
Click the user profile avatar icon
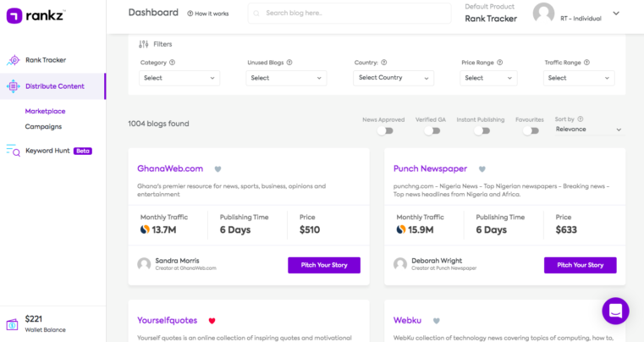[543, 13]
